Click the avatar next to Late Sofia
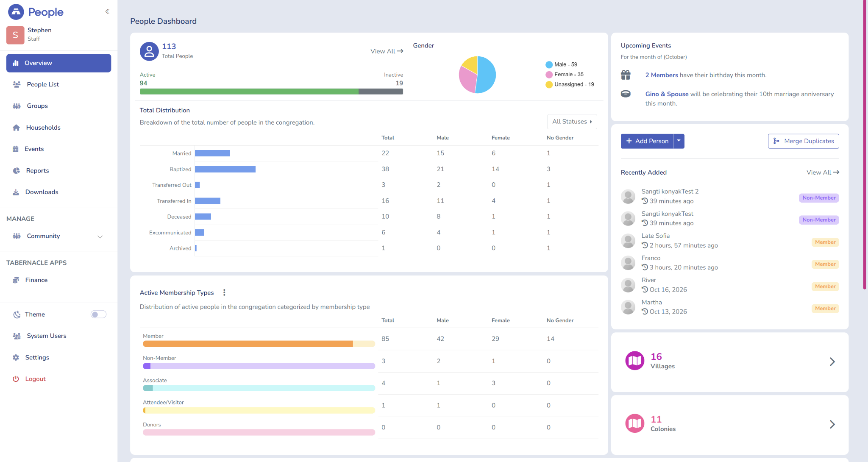This screenshot has height=462, width=868. [x=628, y=241]
